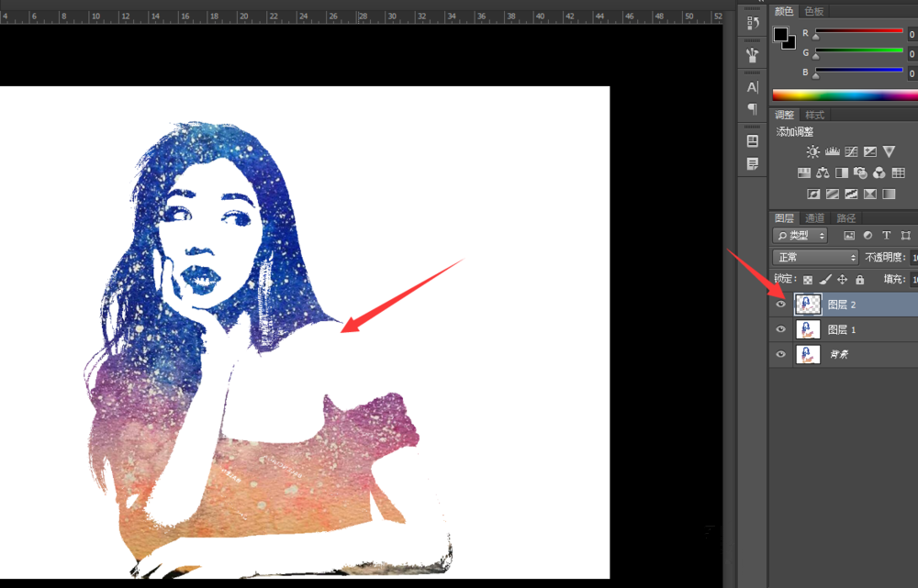Screen dimensions: 918x588
Task: Switch to the 色板 tab
Action: pos(813,11)
